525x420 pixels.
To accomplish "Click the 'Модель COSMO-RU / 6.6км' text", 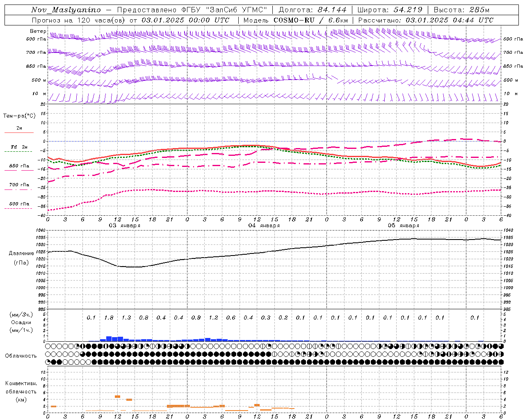I will coord(295,20).
